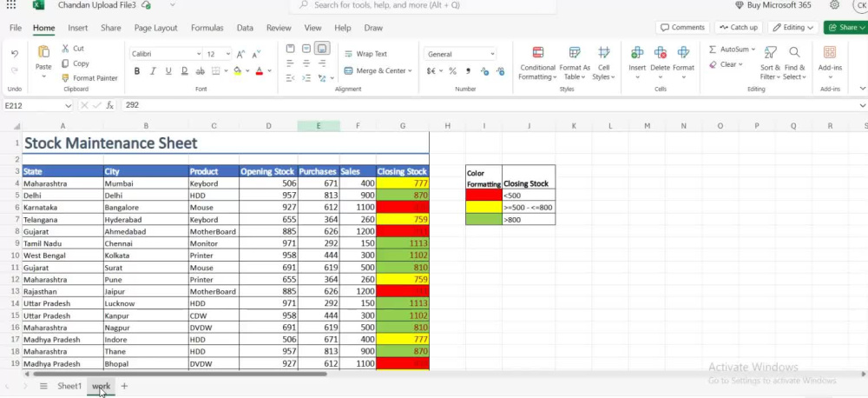Open Merge & Center dropdown
868x398 pixels.
410,71
